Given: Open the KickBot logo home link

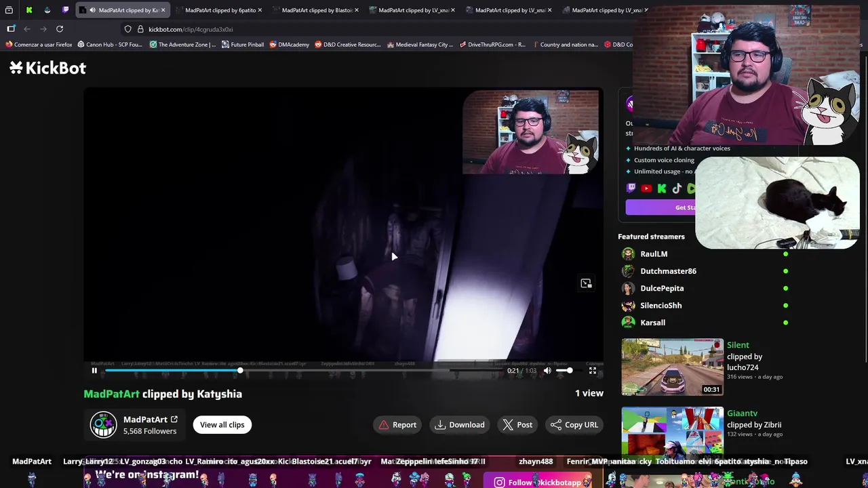Looking at the screenshot, I should [47, 68].
